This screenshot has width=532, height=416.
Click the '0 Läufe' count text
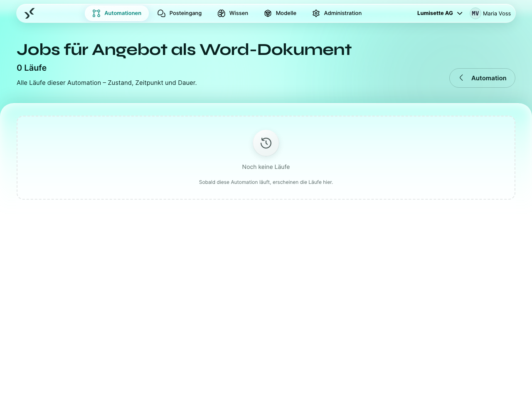point(32,68)
